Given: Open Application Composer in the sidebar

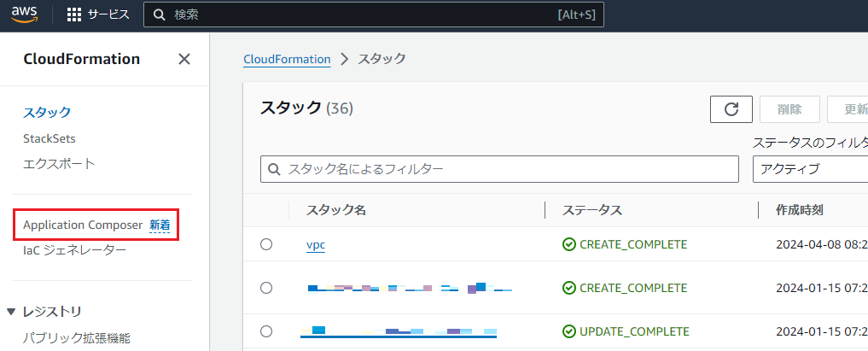Looking at the screenshot, I should pyautogui.click(x=83, y=225).
